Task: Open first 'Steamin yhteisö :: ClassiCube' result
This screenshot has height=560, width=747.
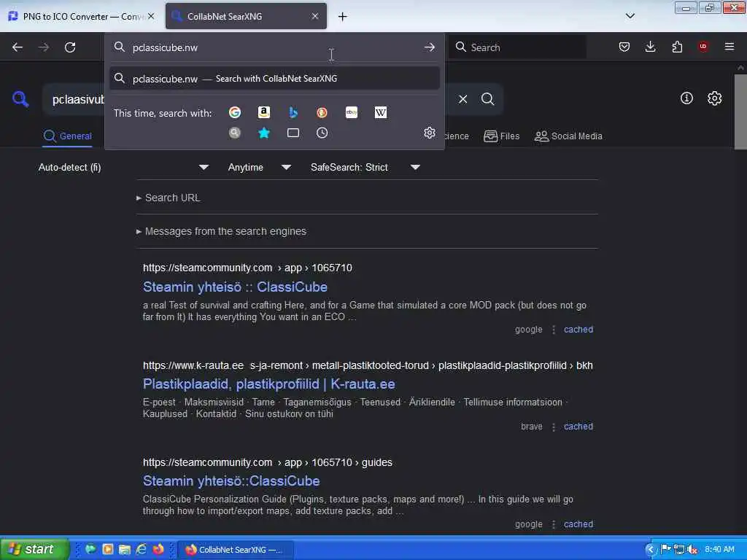Action: coord(235,287)
